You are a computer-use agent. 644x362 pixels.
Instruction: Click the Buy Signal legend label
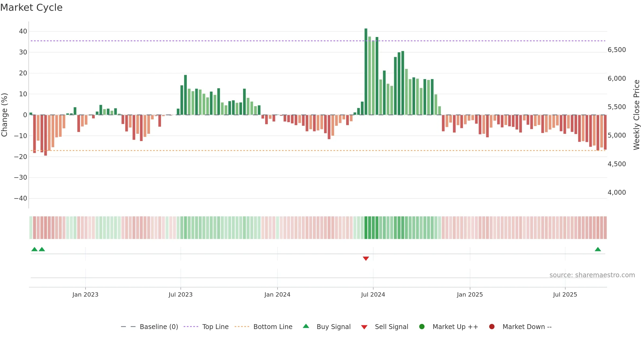(334, 327)
